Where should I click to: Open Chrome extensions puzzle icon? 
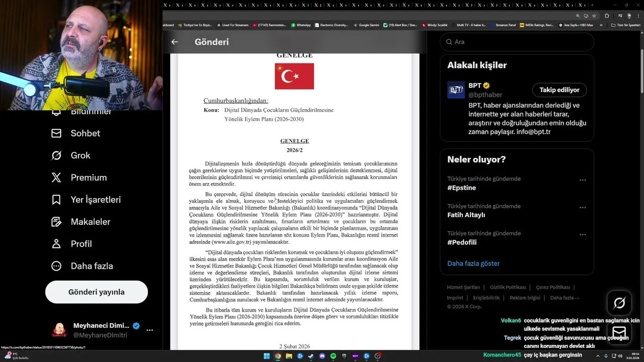click(x=607, y=16)
